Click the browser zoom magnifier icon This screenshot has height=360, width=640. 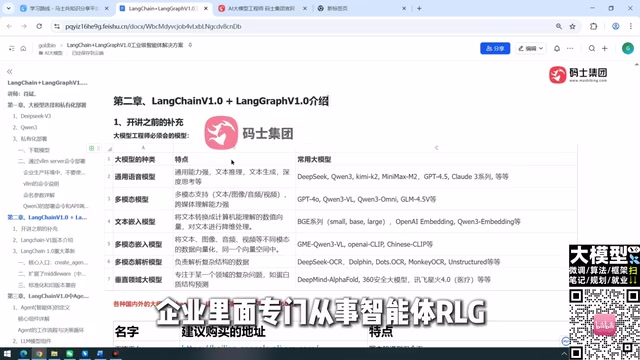click(558, 26)
